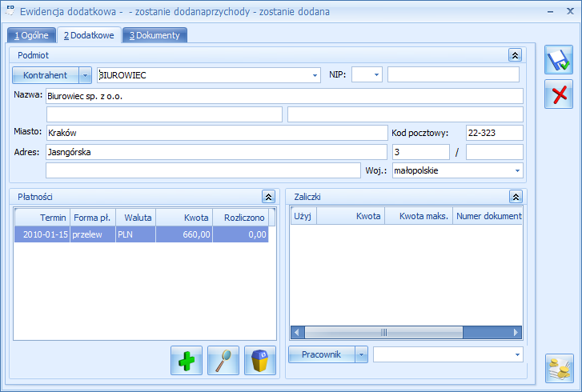Collapse the Zaliczki section
Image resolution: width=582 pixels, height=392 pixels.
516,197
